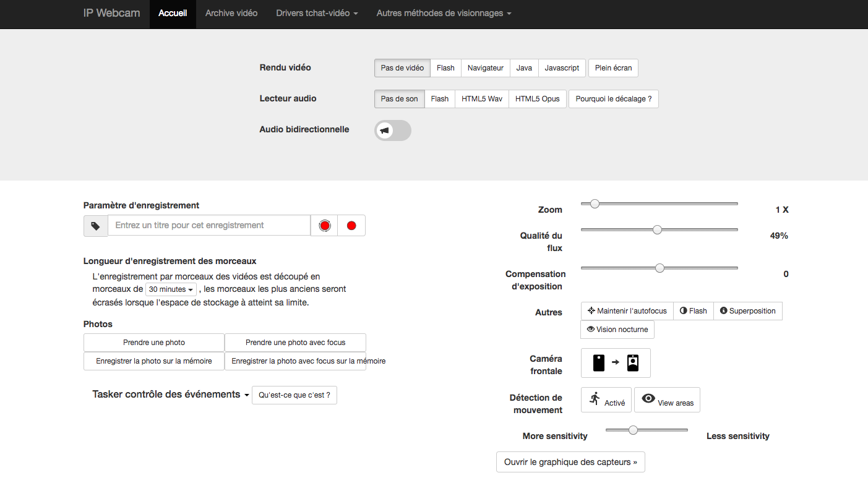Toggle the Superposition info overlay
The image size is (868, 491).
(748, 311)
